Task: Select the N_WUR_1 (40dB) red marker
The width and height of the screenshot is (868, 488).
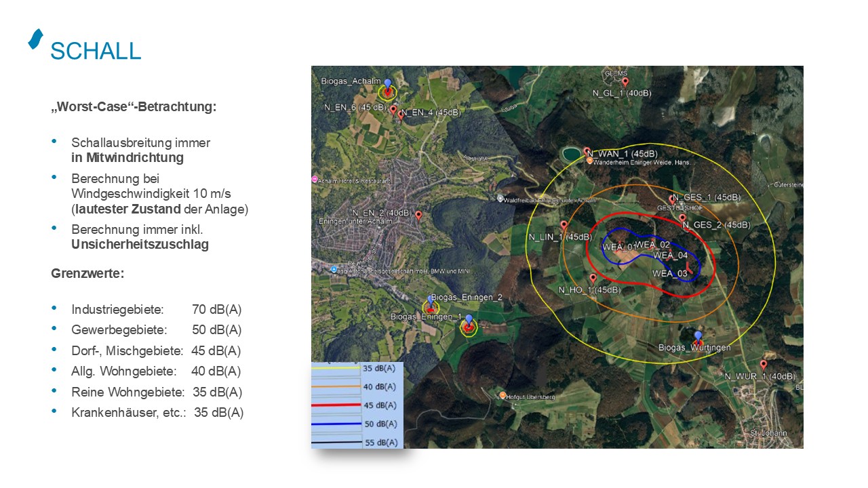Action: coord(763,365)
